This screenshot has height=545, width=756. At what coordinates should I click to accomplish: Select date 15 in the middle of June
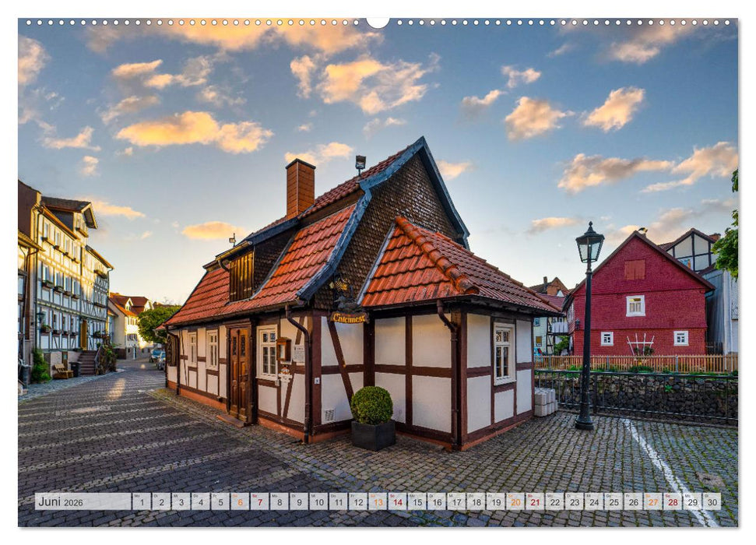coord(417,501)
